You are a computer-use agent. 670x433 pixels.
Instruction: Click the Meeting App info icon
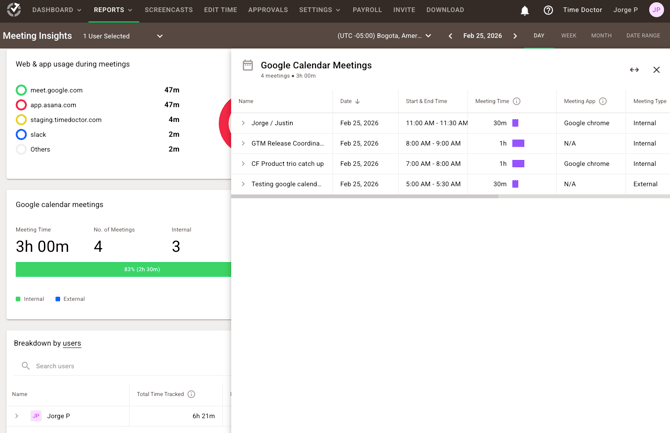pyautogui.click(x=603, y=101)
